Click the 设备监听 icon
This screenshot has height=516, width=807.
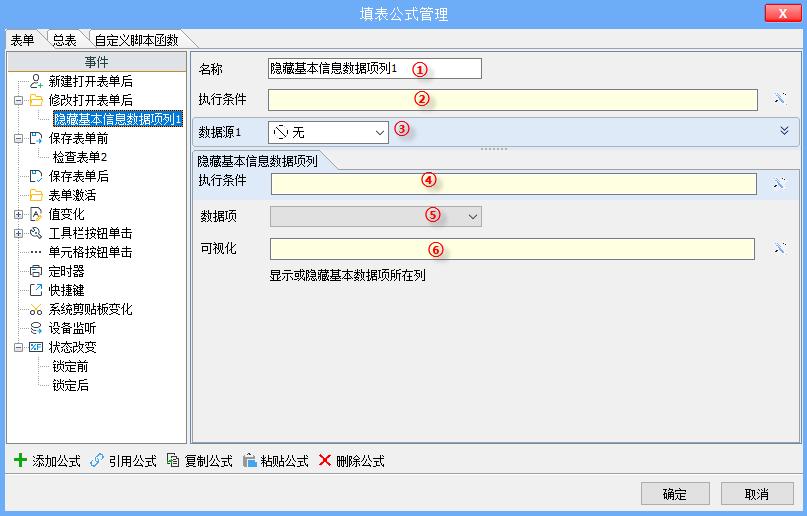coord(36,328)
